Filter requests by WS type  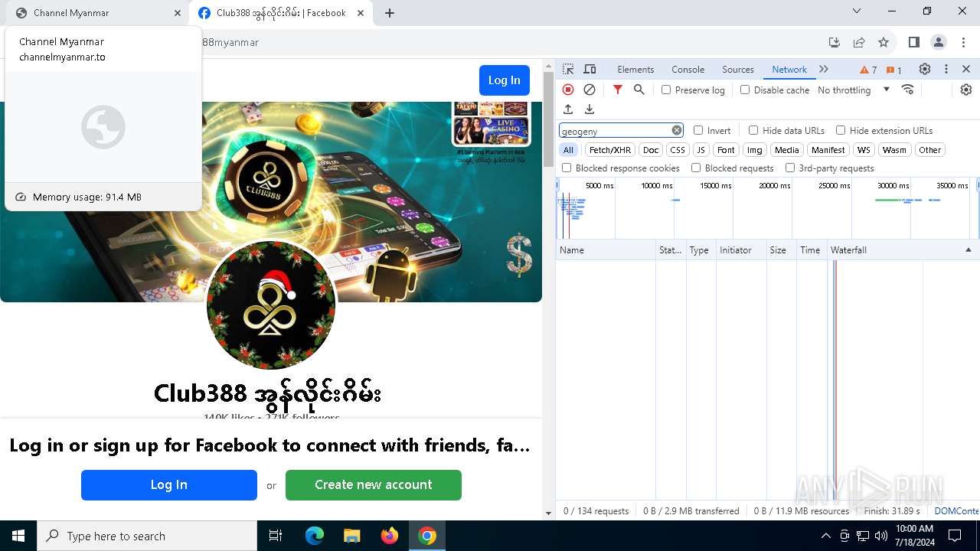pos(864,150)
